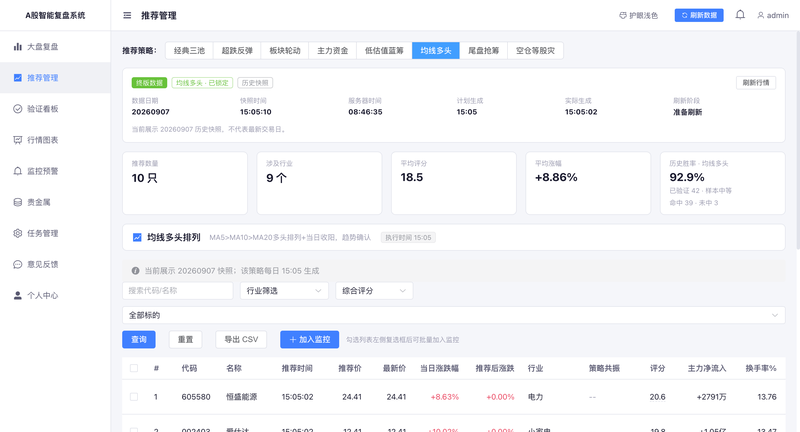Viewport: 800px width, 432px height.
Task: Toggle 护眼浅色 eye-care theme
Action: (638, 15)
